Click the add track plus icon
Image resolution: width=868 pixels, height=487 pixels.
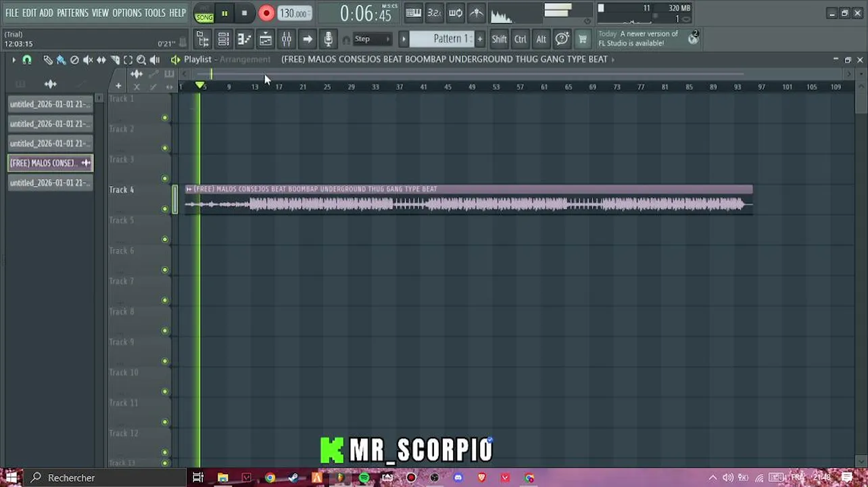(x=118, y=86)
